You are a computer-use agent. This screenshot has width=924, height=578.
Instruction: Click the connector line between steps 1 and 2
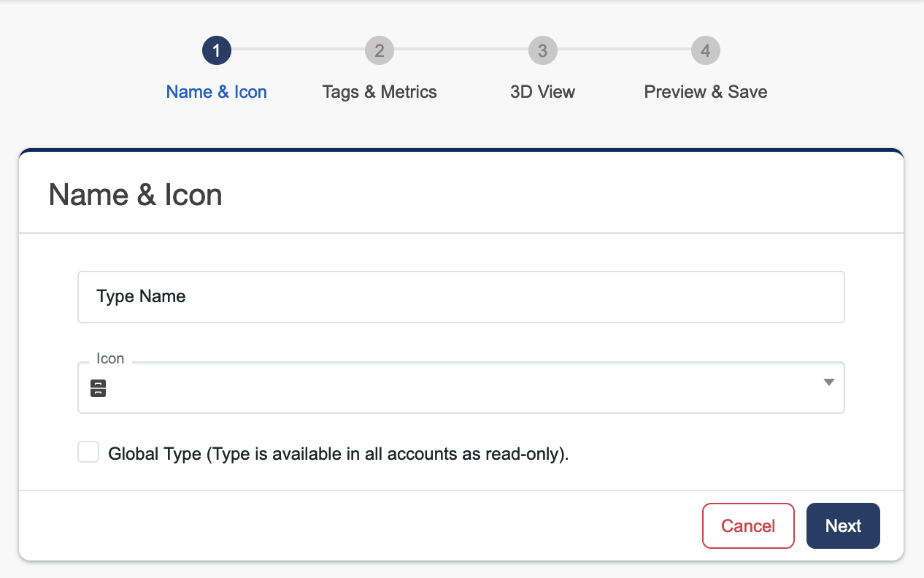(298, 49)
